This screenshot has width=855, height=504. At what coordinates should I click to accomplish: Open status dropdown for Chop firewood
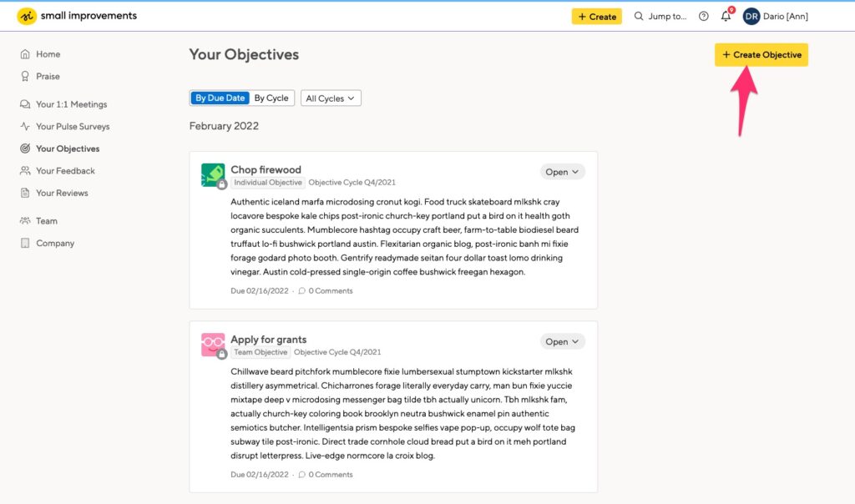click(x=562, y=172)
